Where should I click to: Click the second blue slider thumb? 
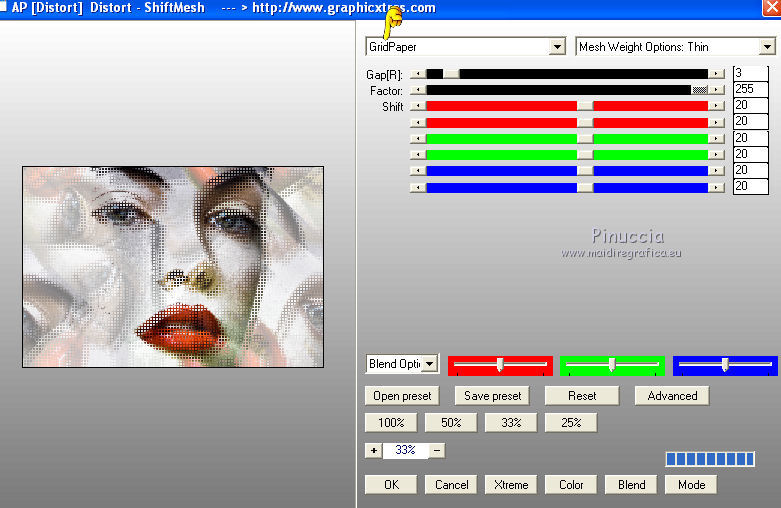point(585,187)
